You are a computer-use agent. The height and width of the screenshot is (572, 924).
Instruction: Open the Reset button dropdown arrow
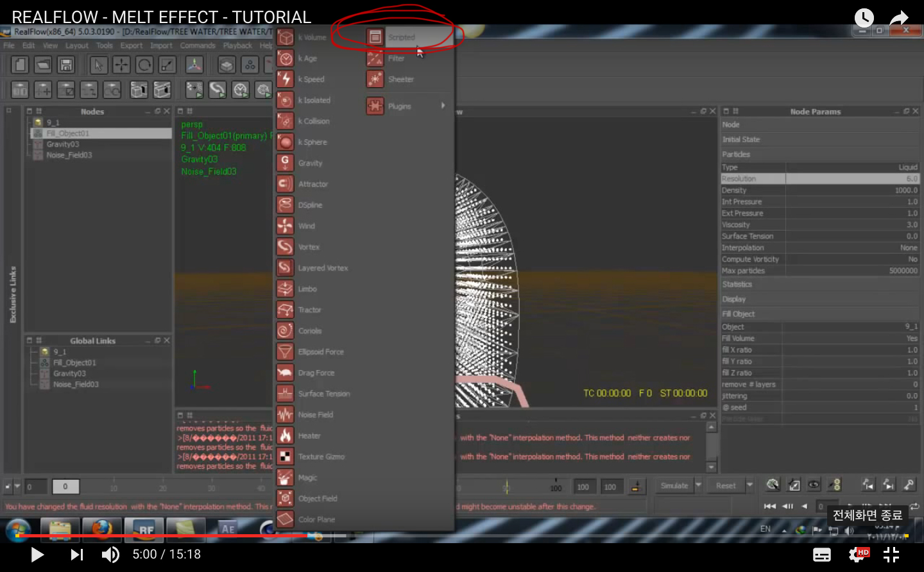pyautogui.click(x=749, y=485)
